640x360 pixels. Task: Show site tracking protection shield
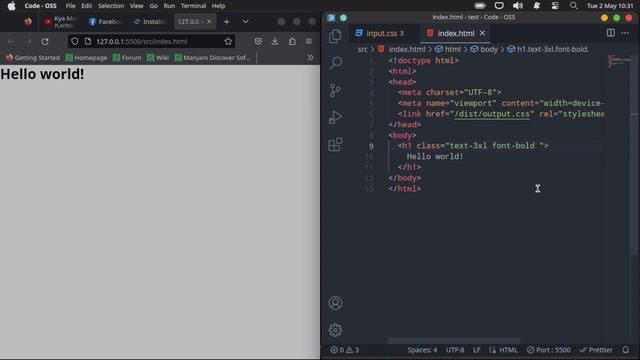75,41
